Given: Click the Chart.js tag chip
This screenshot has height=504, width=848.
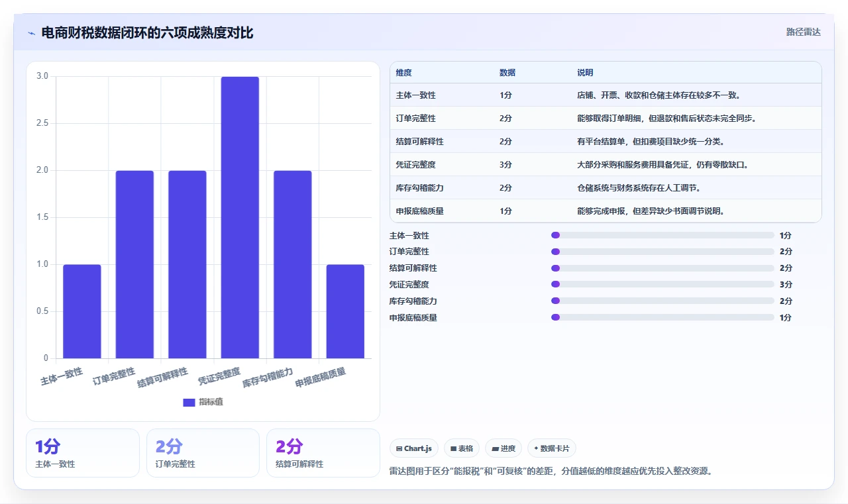Looking at the screenshot, I should click(x=414, y=448).
